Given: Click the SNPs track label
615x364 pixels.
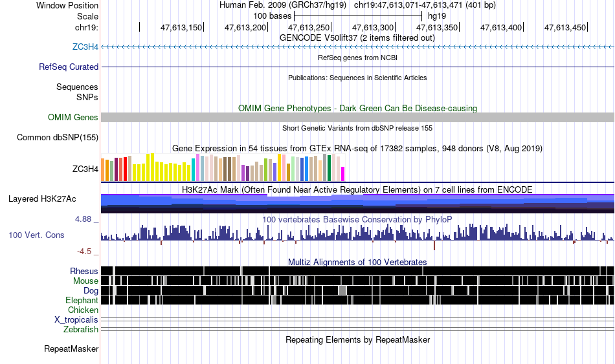Looking at the screenshot, I should point(87,97).
